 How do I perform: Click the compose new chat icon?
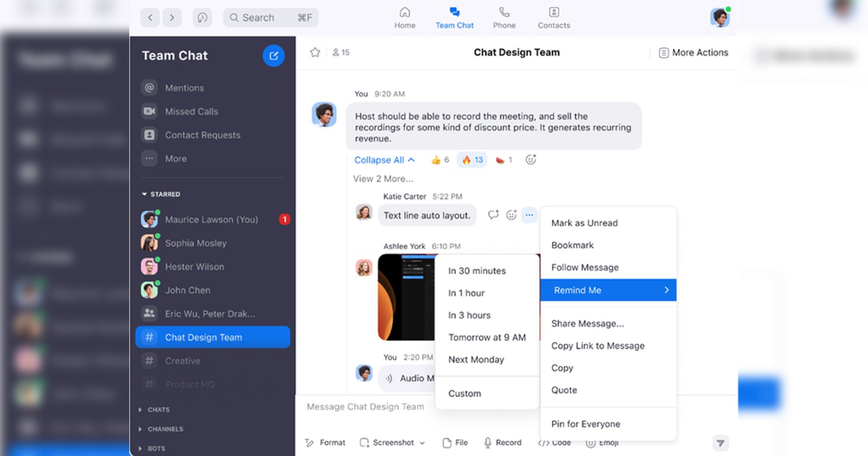point(273,55)
